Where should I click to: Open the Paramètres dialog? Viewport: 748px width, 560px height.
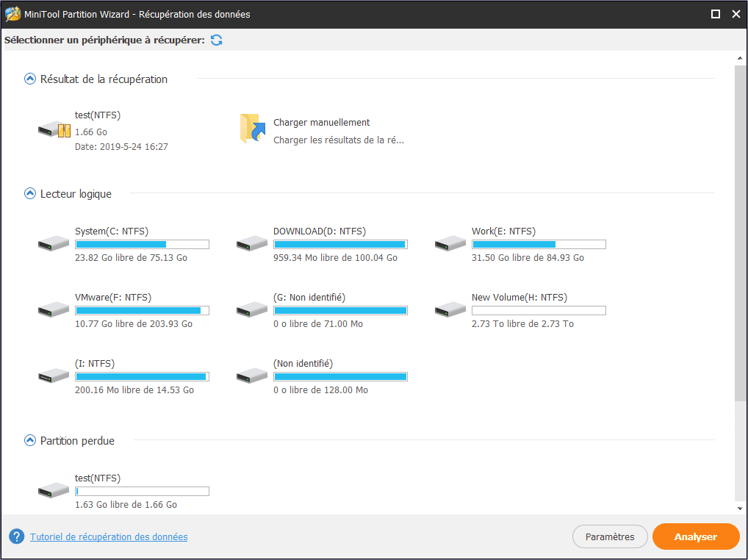(609, 536)
